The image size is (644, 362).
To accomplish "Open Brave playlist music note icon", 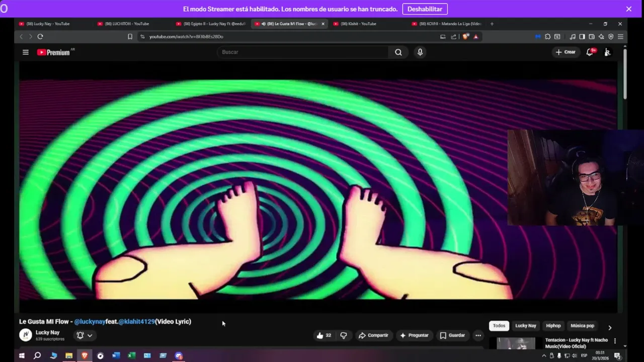I will point(573,37).
